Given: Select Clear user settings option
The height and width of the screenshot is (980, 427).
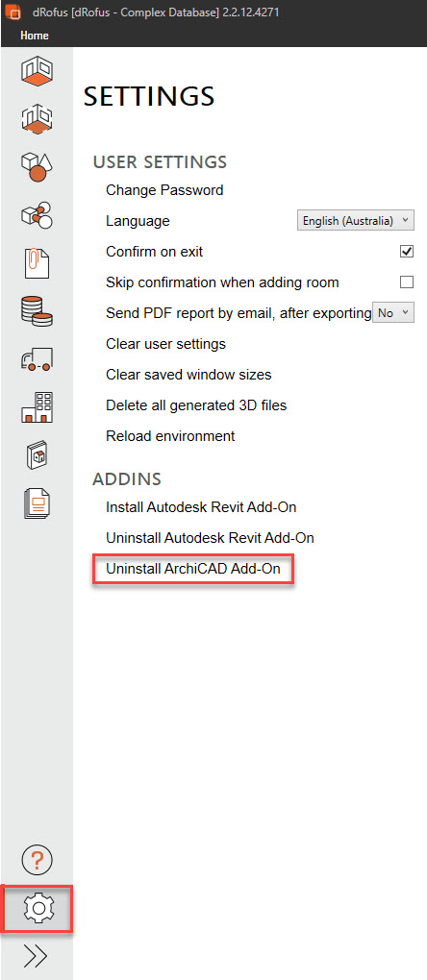Looking at the screenshot, I should (165, 344).
